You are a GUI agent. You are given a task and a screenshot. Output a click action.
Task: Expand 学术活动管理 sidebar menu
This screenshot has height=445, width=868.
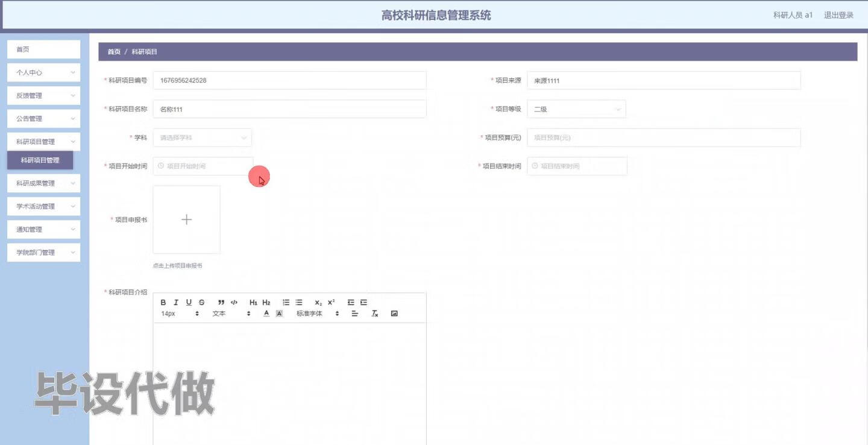[x=43, y=206]
